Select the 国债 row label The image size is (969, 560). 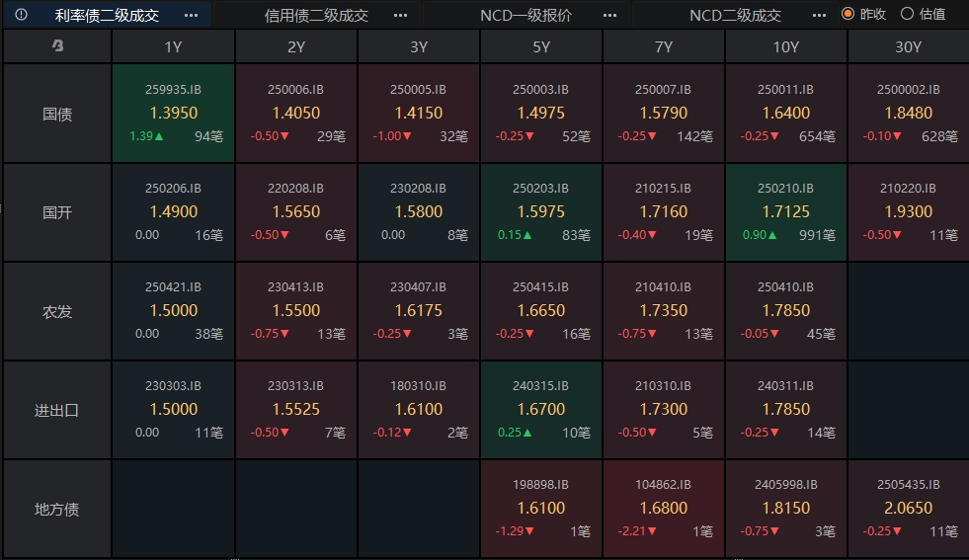(x=57, y=114)
